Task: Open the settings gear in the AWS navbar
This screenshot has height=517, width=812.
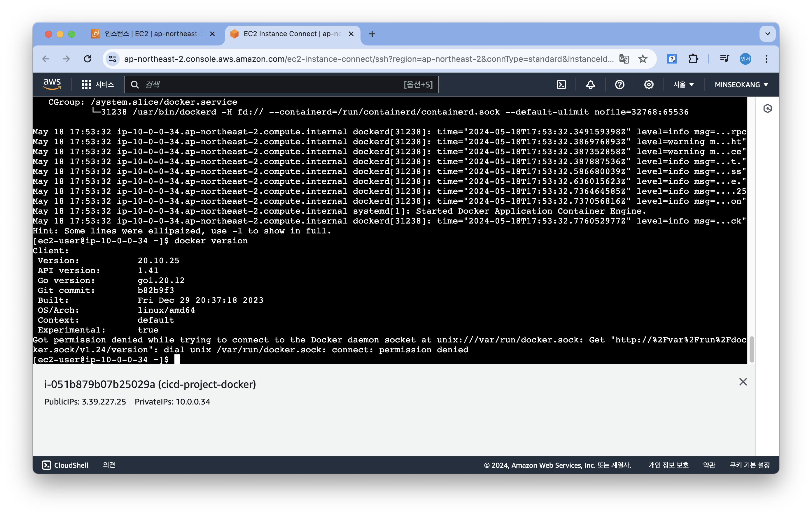Action: 648,85
